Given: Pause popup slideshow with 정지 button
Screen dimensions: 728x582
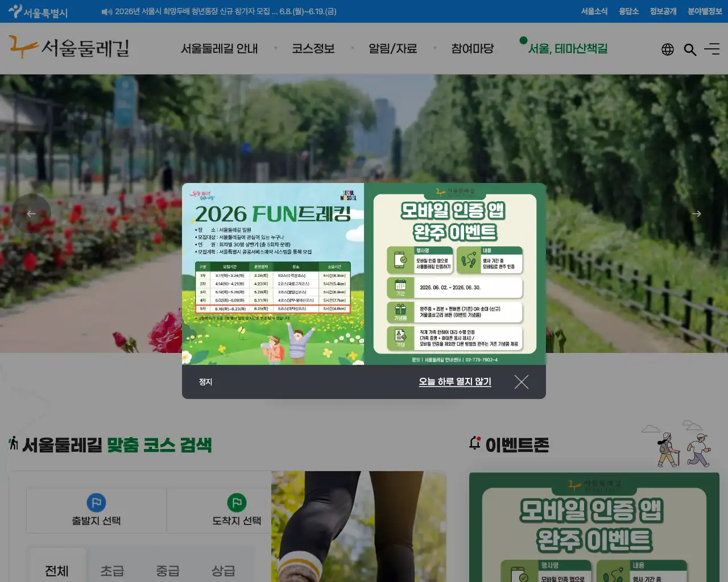Looking at the screenshot, I should point(205,382).
